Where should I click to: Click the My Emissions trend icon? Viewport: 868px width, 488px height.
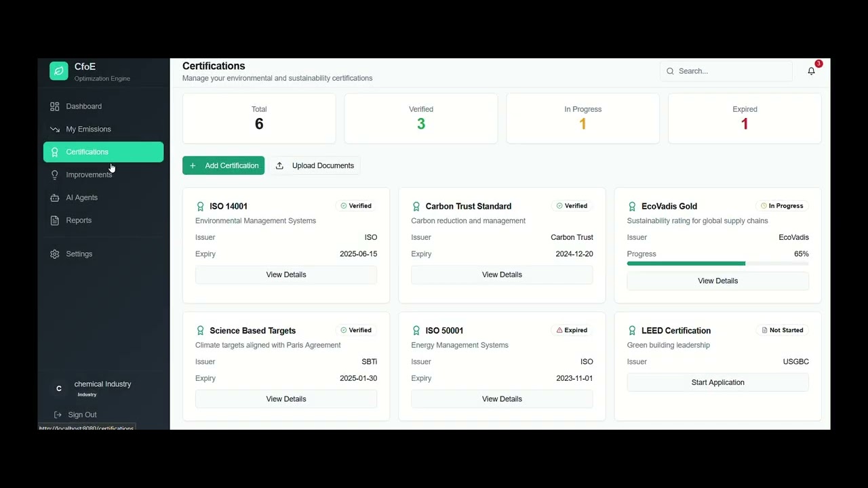click(55, 129)
